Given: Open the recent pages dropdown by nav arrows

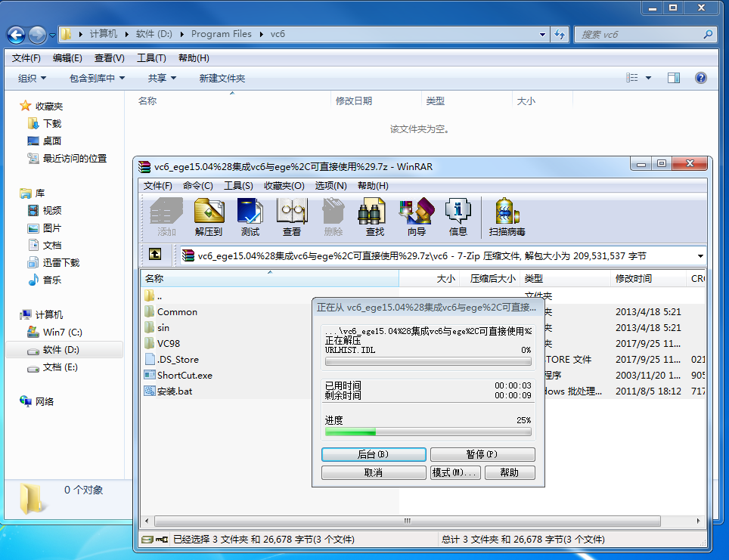Looking at the screenshot, I should pyautogui.click(x=52, y=35).
